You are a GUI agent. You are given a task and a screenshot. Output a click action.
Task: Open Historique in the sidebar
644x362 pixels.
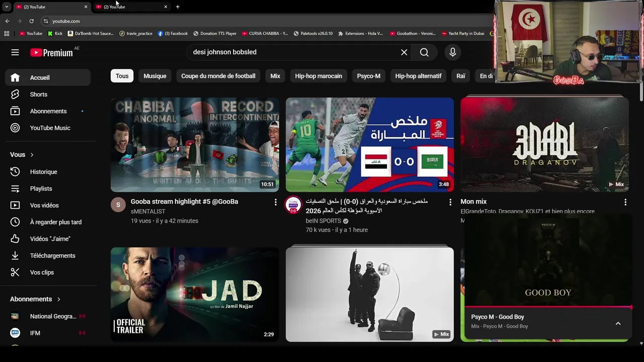coord(48,172)
